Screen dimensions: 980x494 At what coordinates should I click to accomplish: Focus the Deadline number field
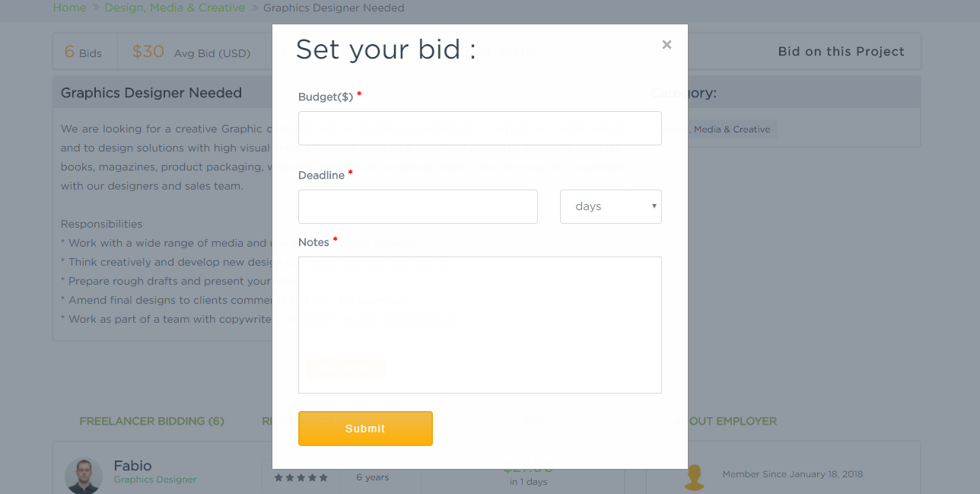point(418,206)
